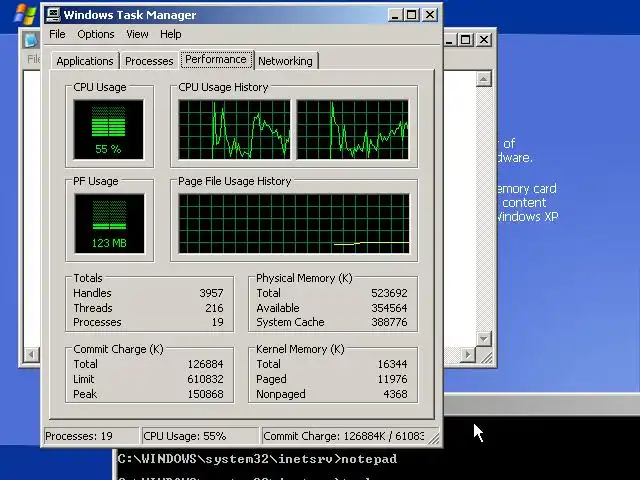Select the Performance tab

coord(216,60)
